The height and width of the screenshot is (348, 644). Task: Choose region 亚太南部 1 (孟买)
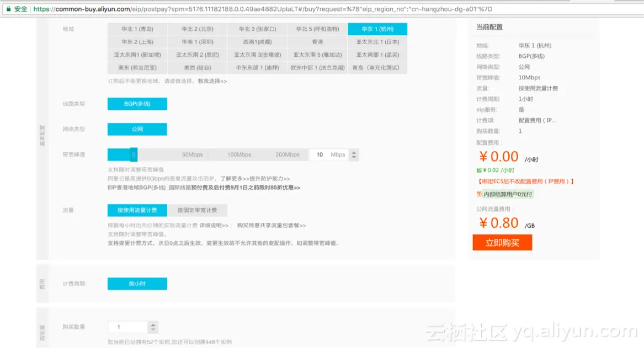tap(377, 55)
